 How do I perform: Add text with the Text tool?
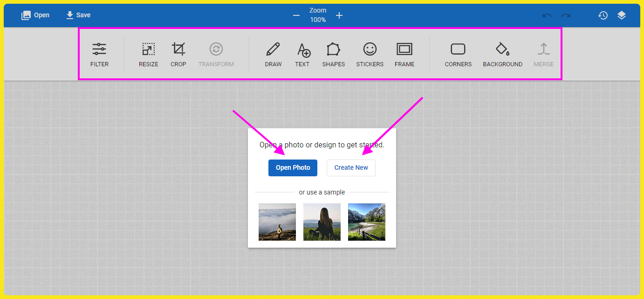302,55
